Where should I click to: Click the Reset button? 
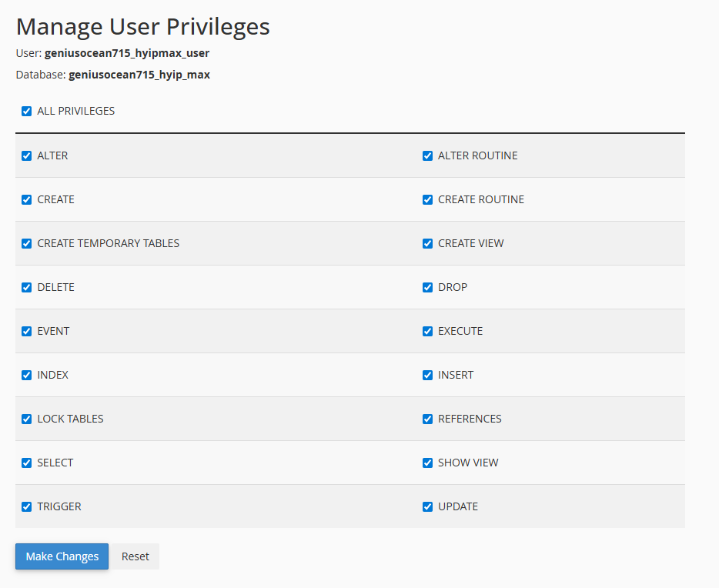click(x=135, y=556)
